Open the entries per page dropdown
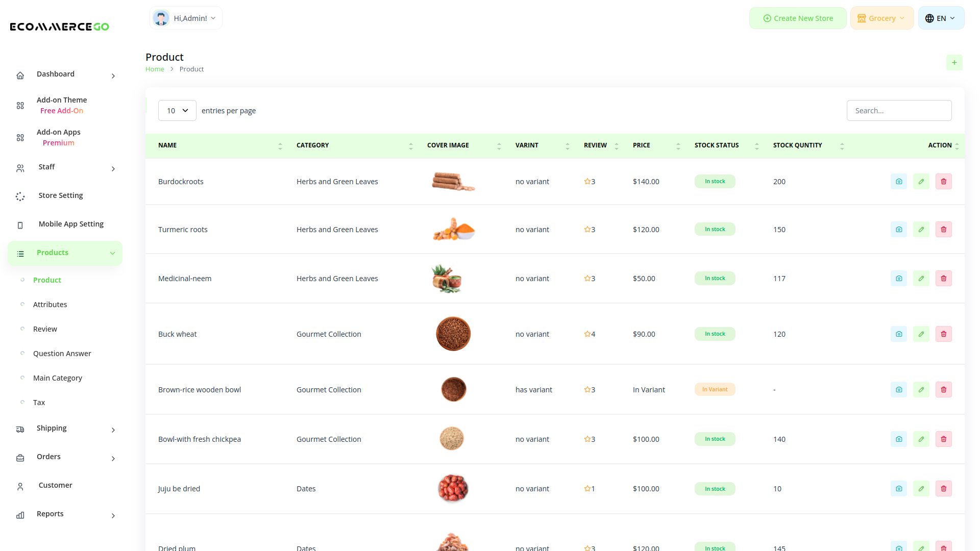The height and width of the screenshot is (551, 980). pyautogui.click(x=177, y=110)
